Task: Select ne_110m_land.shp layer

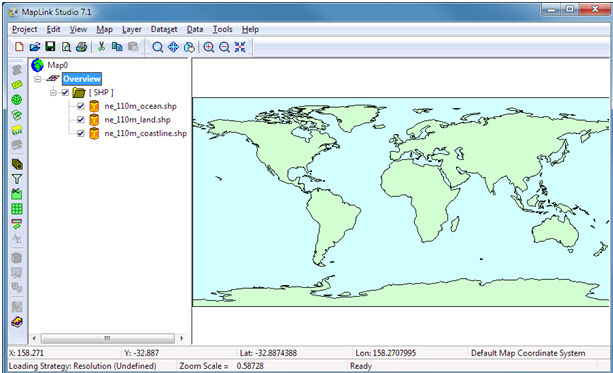Action: click(137, 120)
